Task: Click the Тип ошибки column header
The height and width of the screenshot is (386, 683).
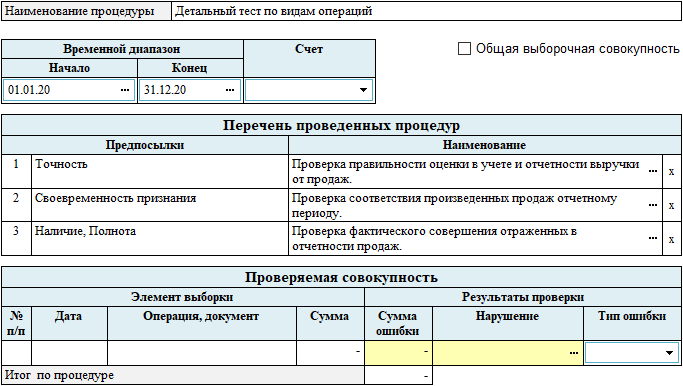Action: click(632, 323)
